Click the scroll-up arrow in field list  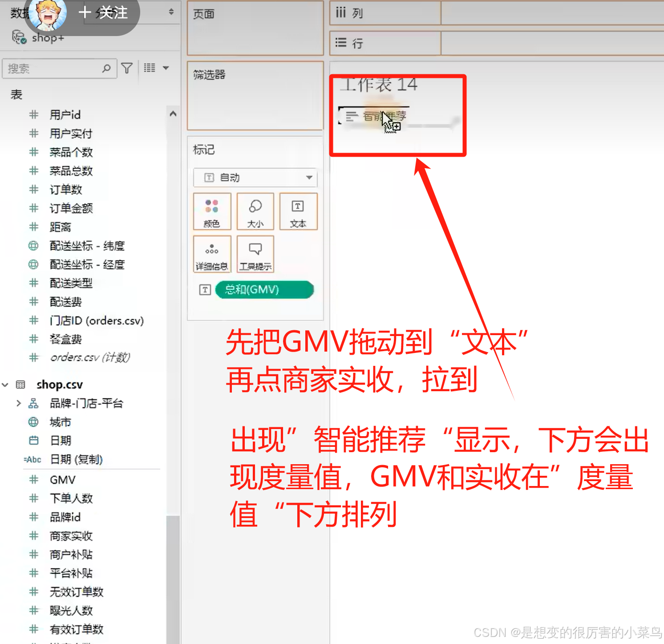[x=173, y=114]
